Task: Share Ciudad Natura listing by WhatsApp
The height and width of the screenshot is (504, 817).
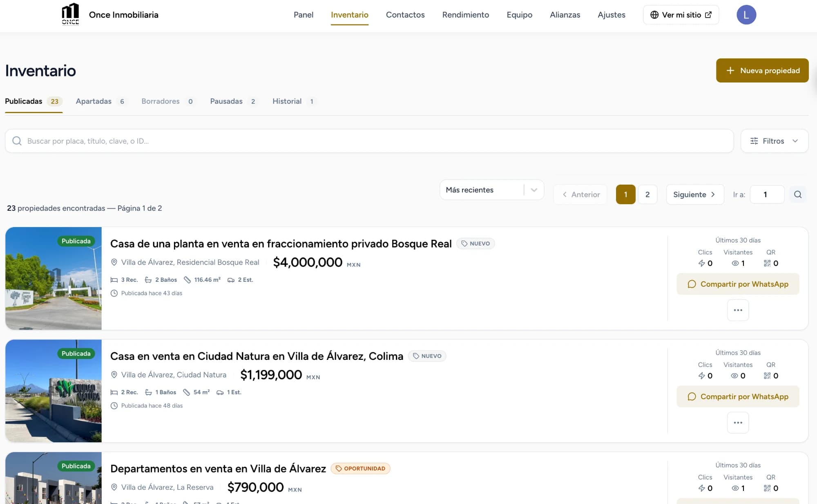Action: 738,396
